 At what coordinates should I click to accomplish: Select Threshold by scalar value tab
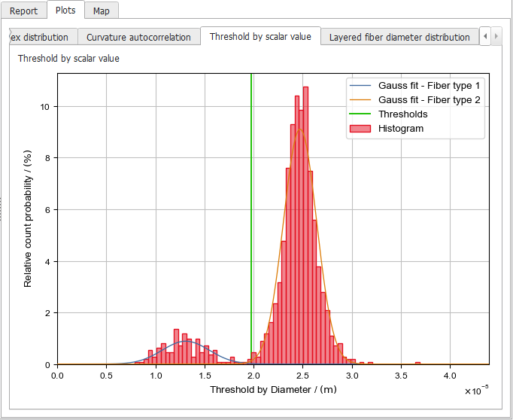click(x=260, y=36)
